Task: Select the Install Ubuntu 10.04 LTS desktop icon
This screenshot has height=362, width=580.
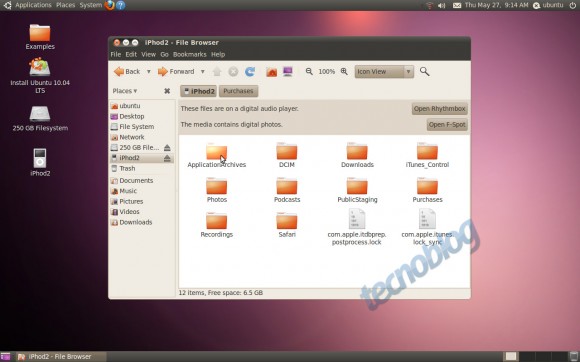Action: [40, 76]
